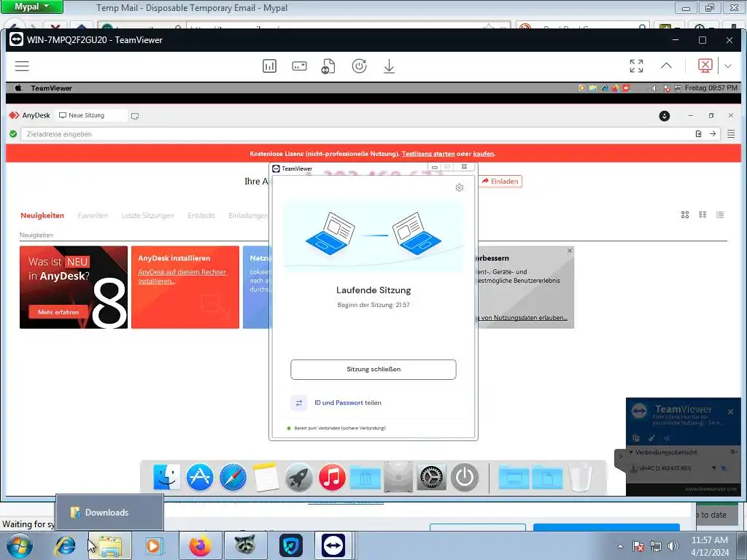Click the Windows system tray volume icon
This screenshot has height=560, width=747.
coord(673,546)
